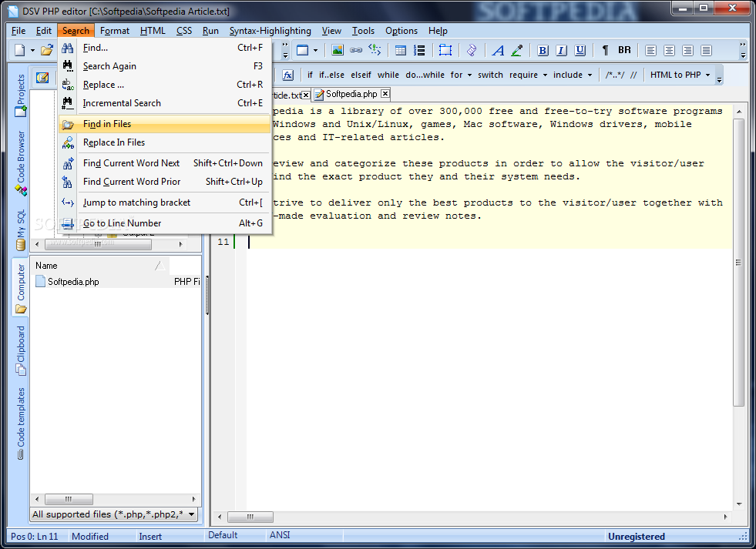The image size is (756, 549).
Task: Insert paragraph tag (¶) icon
Action: point(606,50)
